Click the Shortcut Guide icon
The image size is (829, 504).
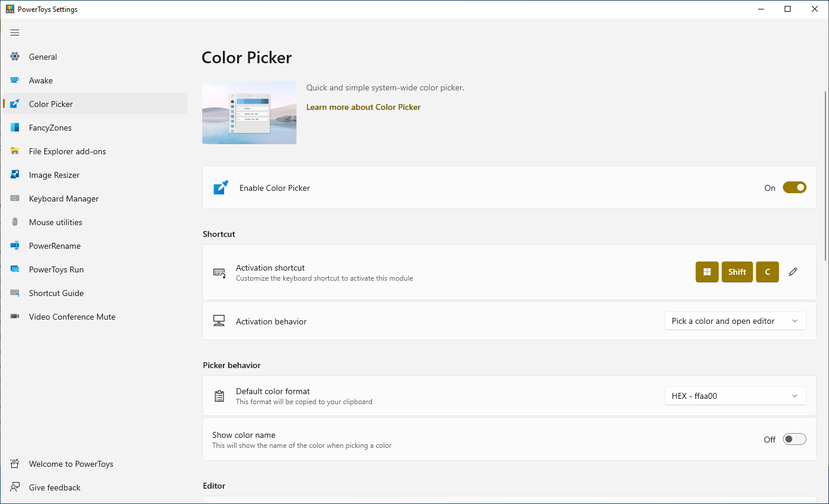pos(15,293)
